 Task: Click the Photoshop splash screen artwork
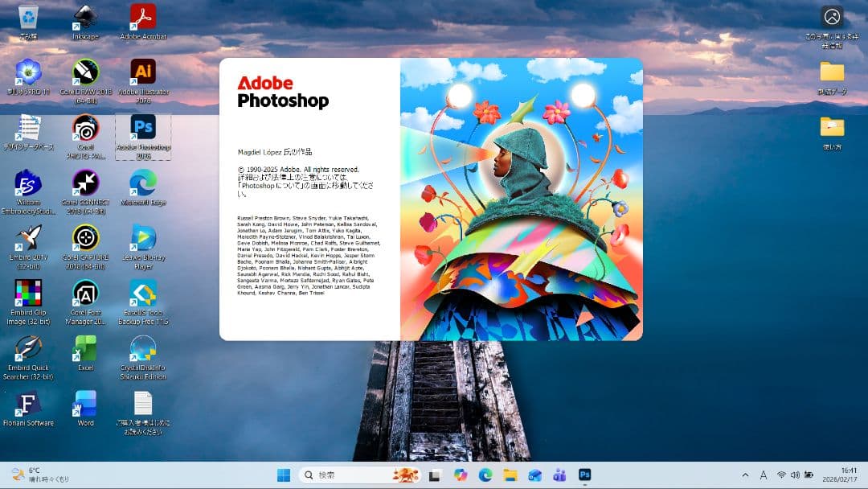pyautogui.click(x=521, y=199)
